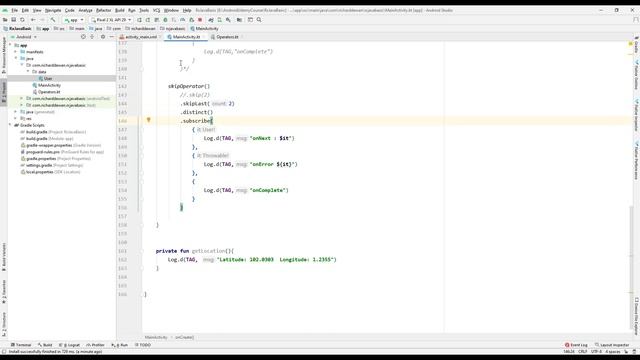Select Operators.kt in project tree

(x=49, y=92)
